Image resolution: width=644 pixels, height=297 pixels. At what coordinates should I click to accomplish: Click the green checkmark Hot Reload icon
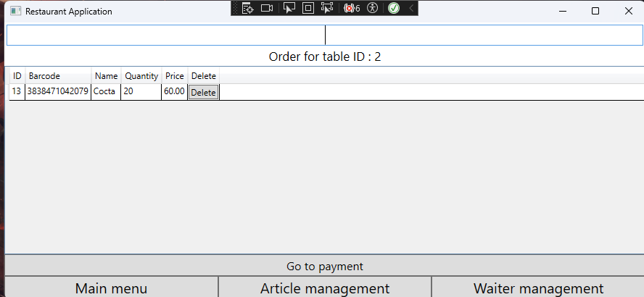394,8
